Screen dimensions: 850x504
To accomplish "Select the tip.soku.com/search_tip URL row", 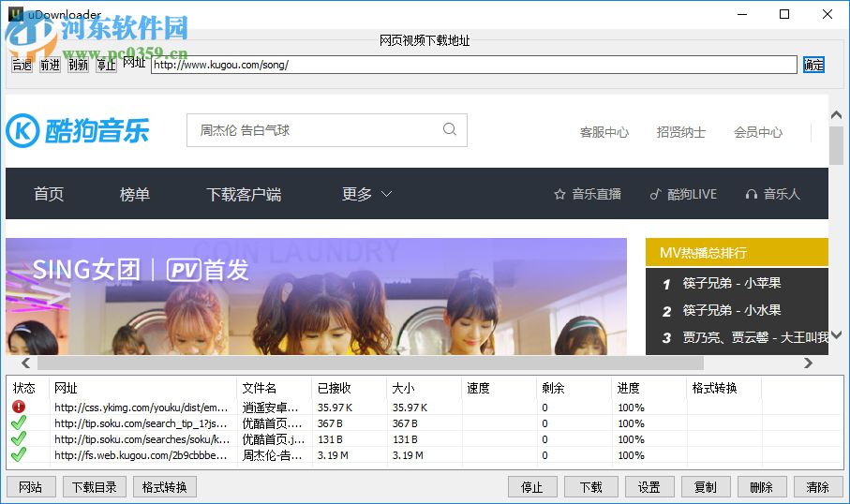I will pyautogui.click(x=141, y=423).
